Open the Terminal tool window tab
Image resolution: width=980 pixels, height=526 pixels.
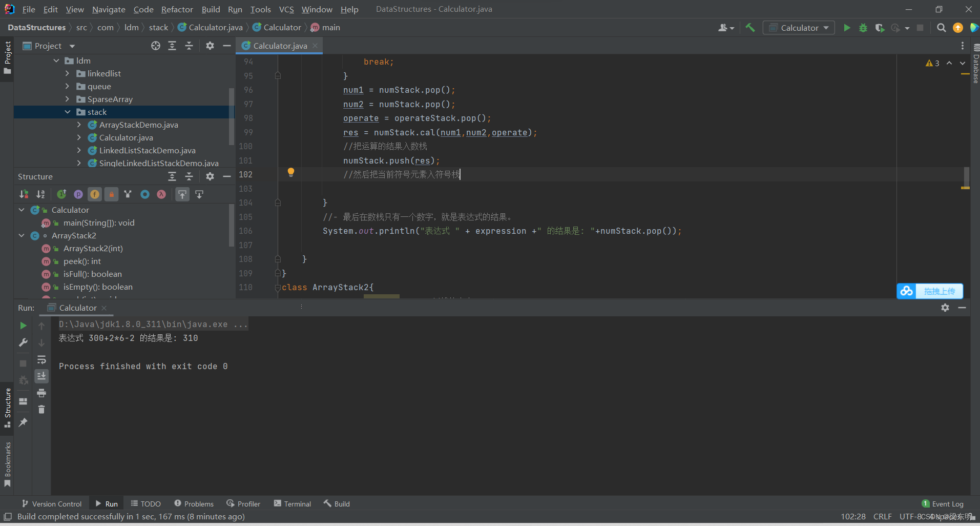[x=293, y=503]
